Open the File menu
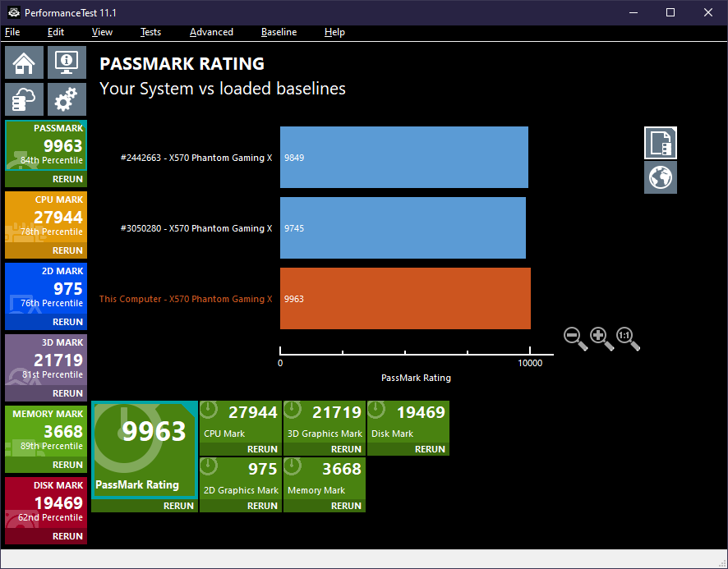728x569 pixels. pos(12,32)
